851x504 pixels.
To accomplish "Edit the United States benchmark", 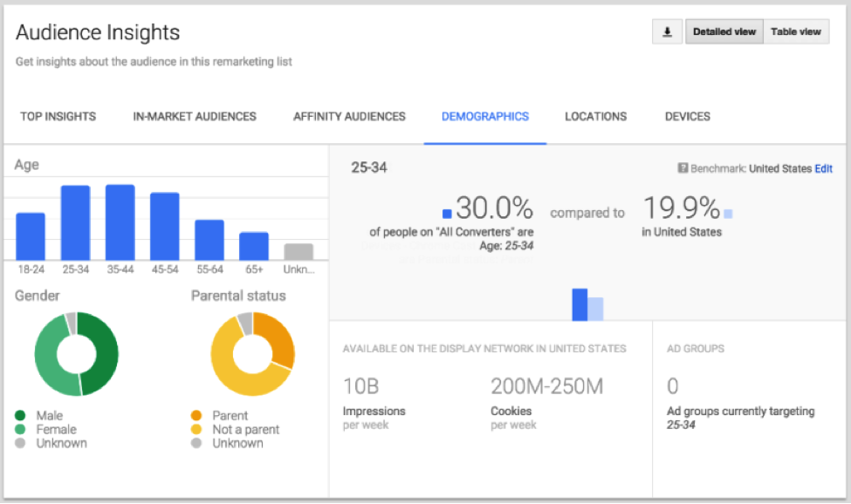I will click(824, 168).
